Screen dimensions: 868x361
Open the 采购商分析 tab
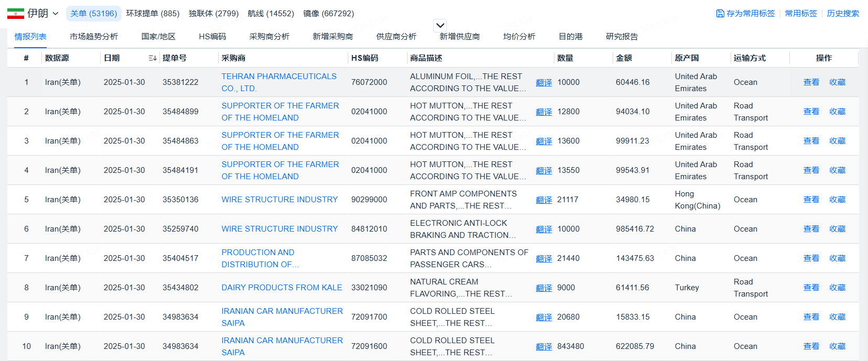[269, 37]
